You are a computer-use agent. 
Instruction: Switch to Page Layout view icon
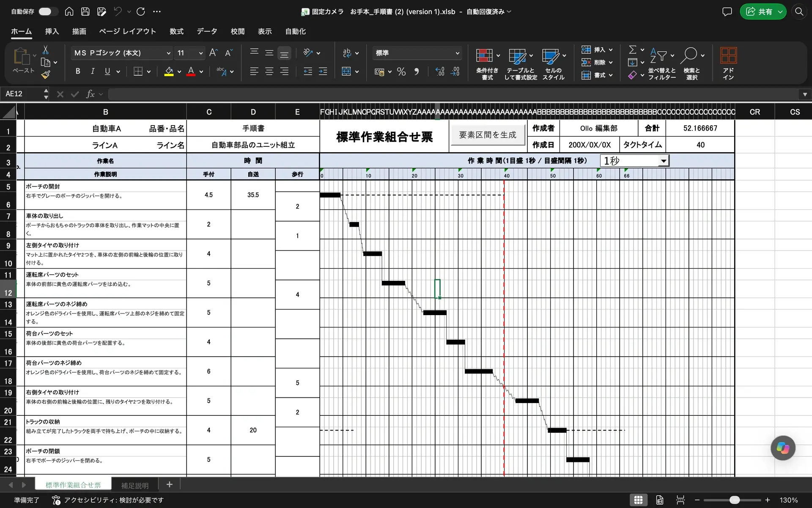click(660, 500)
